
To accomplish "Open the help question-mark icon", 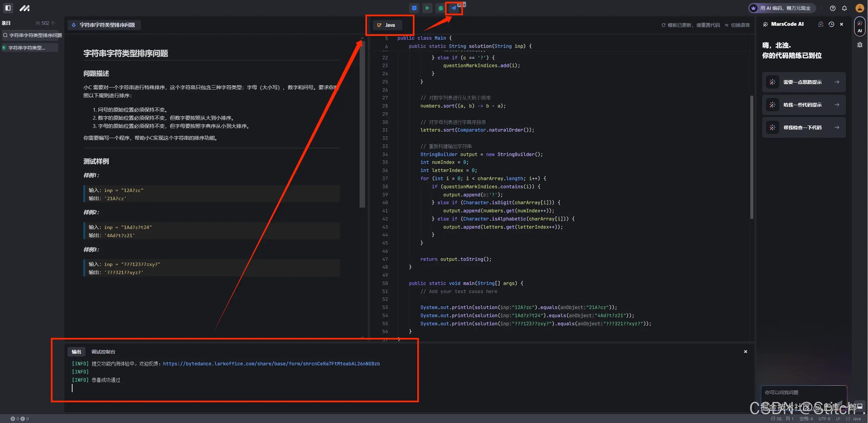I will pos(832,8).
